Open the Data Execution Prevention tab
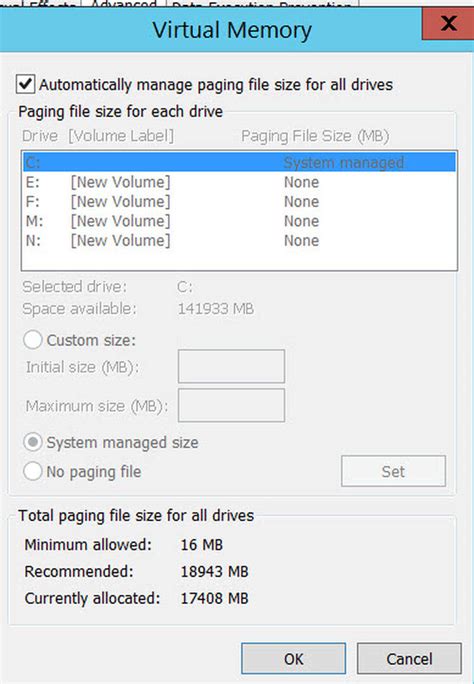The height and width of the screenshot is (684, 474). coord(262,5)
